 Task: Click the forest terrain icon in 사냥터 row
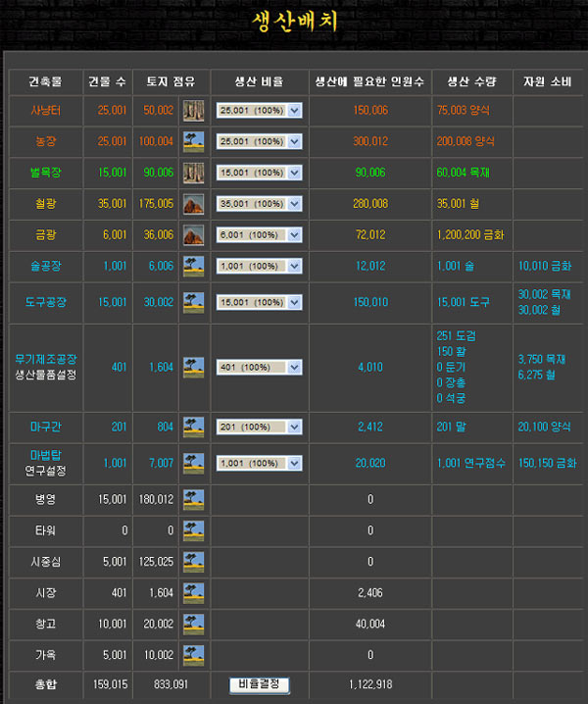(193, 111)
